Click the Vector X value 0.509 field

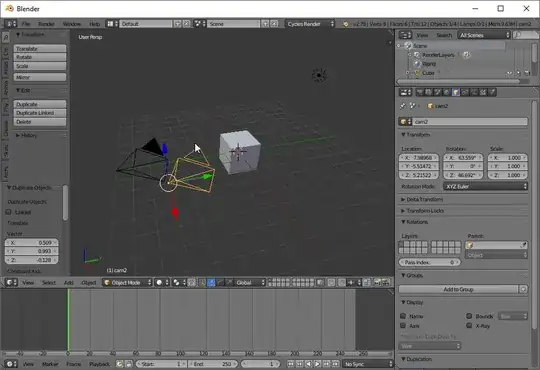pos(31,243)
